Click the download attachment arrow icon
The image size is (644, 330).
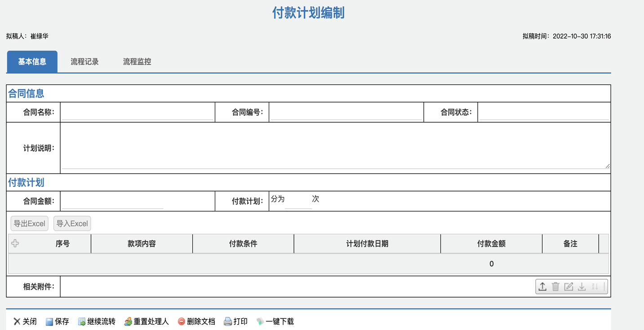(582, 287)
